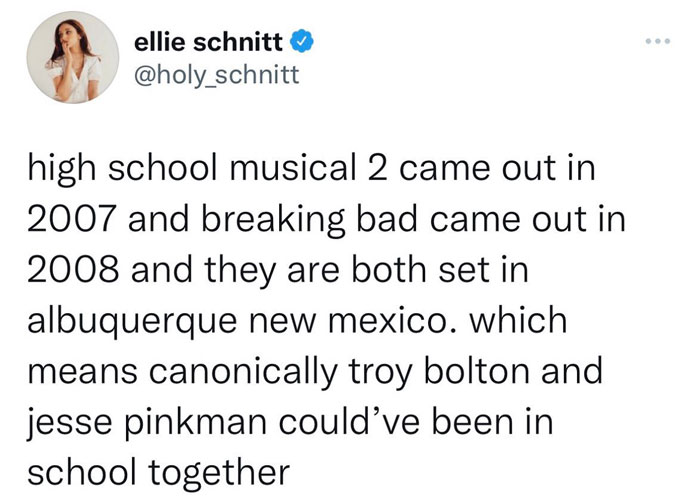This screenshot has height=503, width=700.
Task: Click the word 'could've' in the tweet
Action: [x=349, y=423]
